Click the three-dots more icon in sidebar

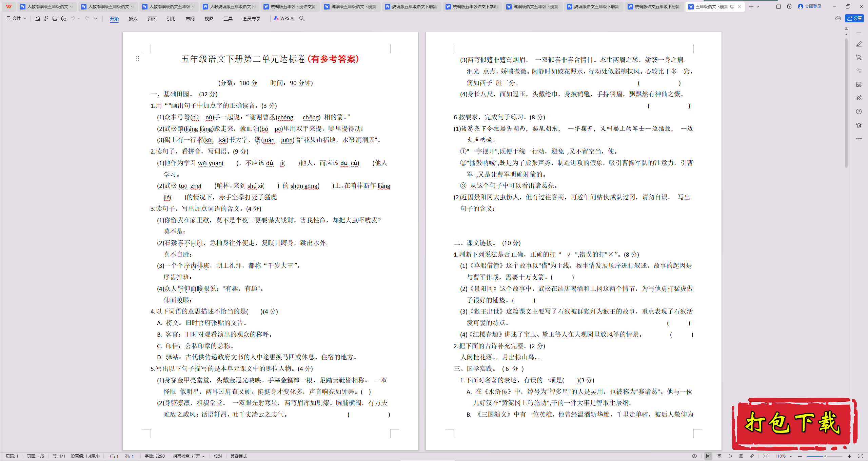click(859, 139)
